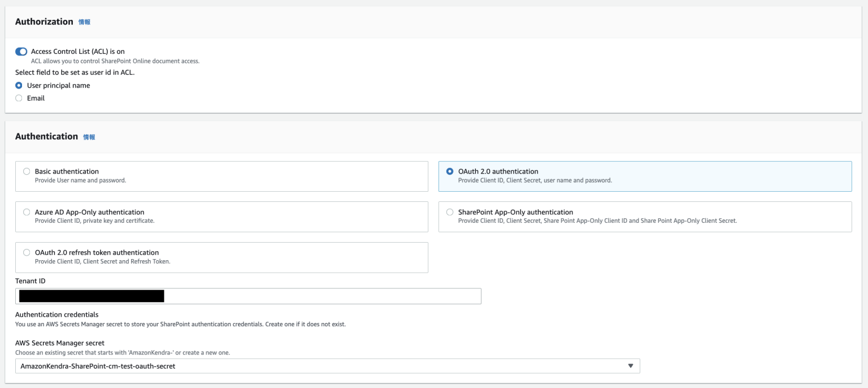Click the SharePoint App-Only authentication card
This screenshot has width=868, height=388.
tap(644, 216)
